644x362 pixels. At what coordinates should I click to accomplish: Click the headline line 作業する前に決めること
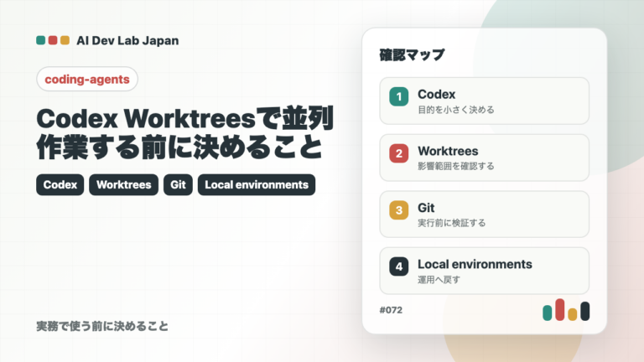pyautogui.click(x=179, y=147)
